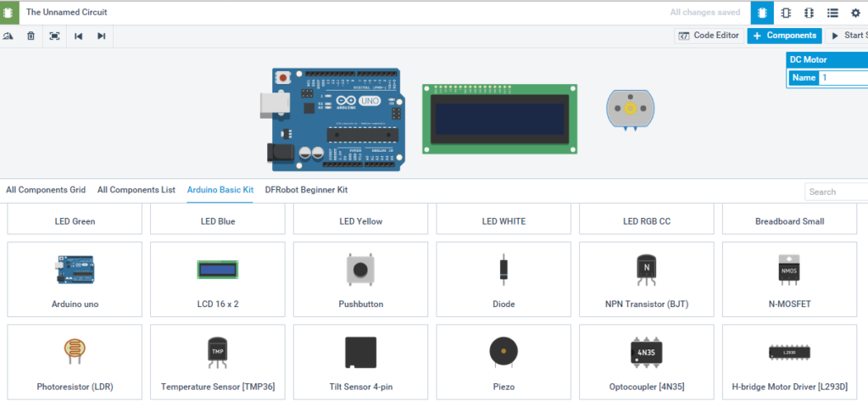
Task: Open the All Components List tab
Action: [x=136, y=190]
